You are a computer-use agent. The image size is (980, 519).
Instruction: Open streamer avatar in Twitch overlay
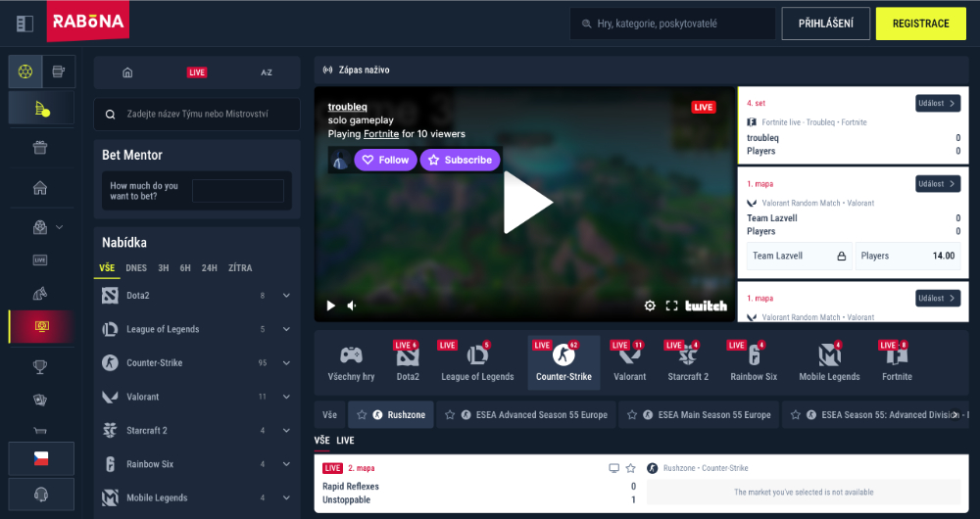coord(340,160)
